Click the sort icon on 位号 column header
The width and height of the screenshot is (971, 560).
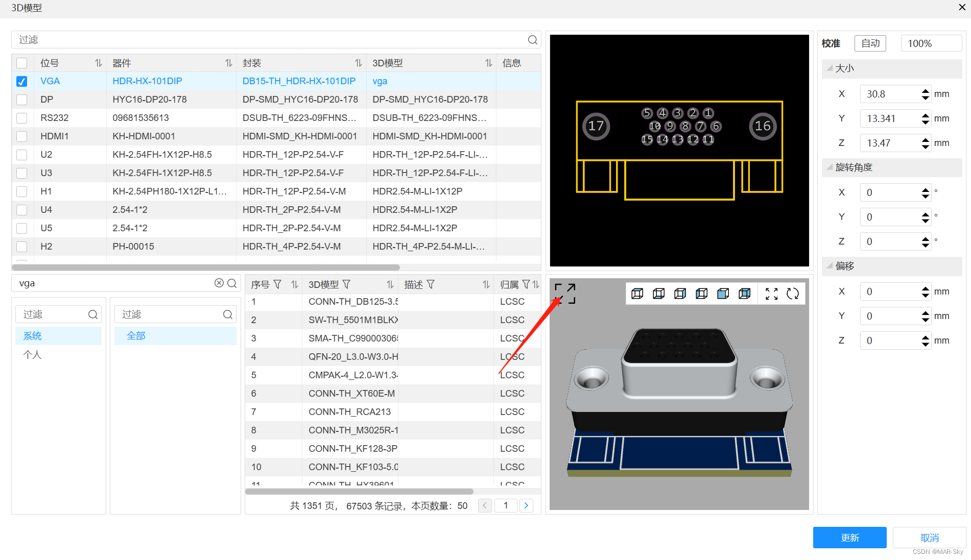tap(98, 63)
